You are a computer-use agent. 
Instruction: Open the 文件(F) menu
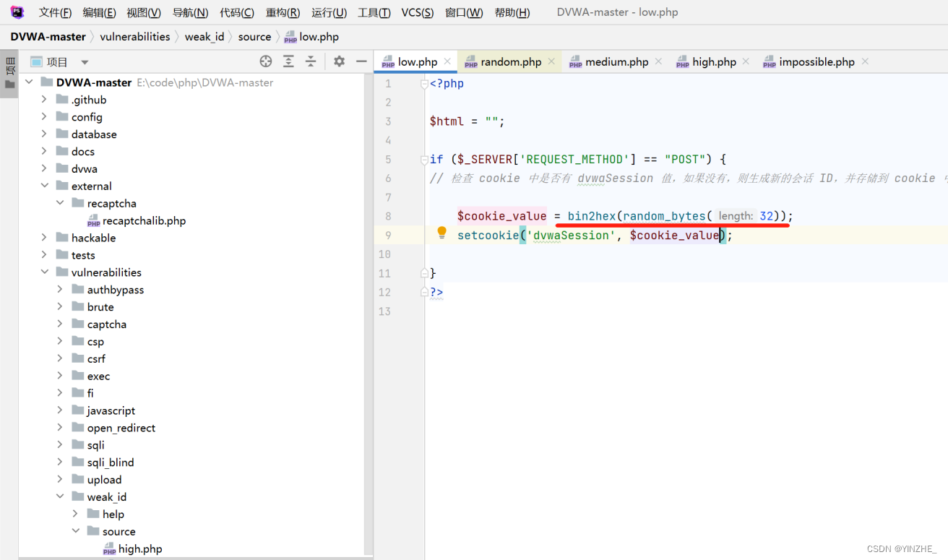coord(56,12)
